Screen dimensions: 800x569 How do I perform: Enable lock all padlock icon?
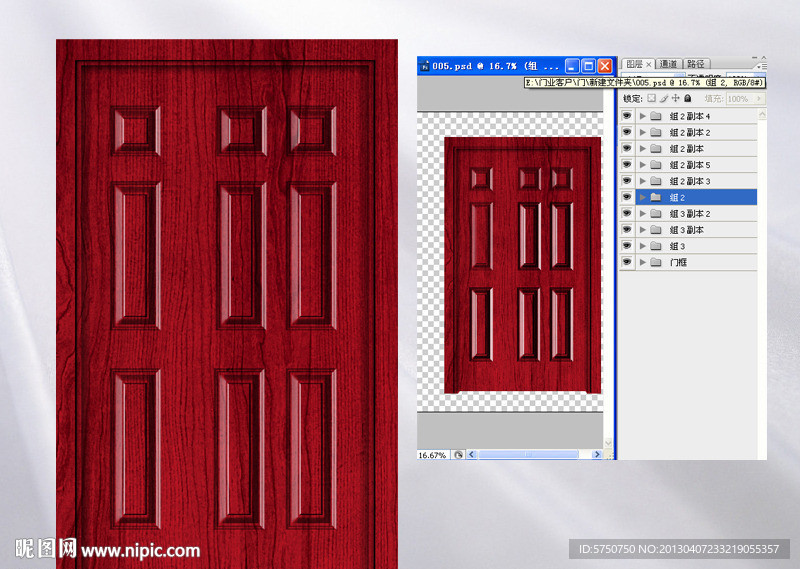(688, 98)
